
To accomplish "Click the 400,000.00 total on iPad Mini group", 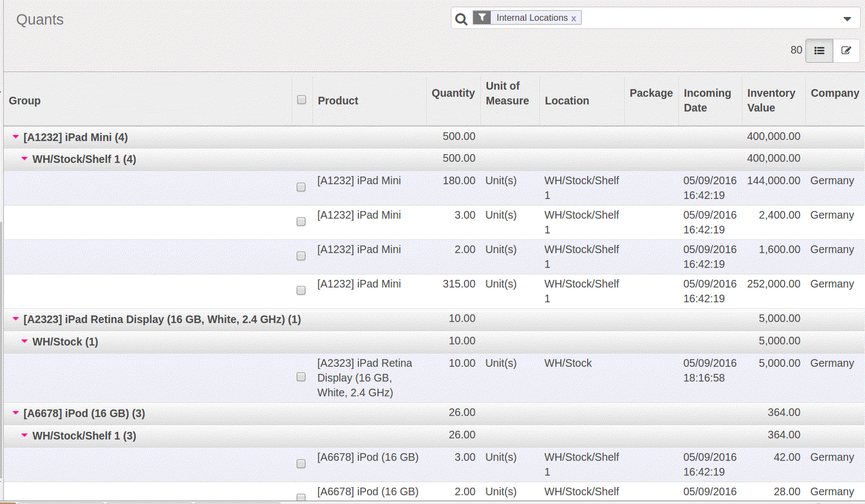I will [774, 136].
